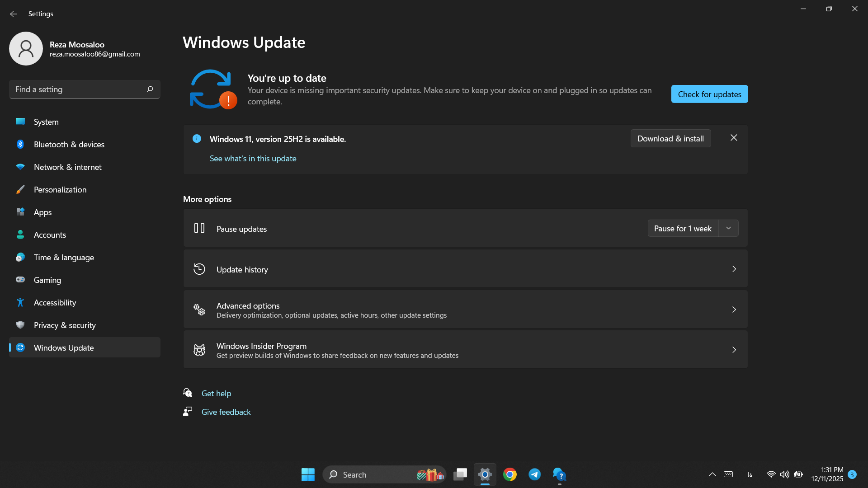Click the Pause updates icon
868x488 pixels.
pos(199,228)
